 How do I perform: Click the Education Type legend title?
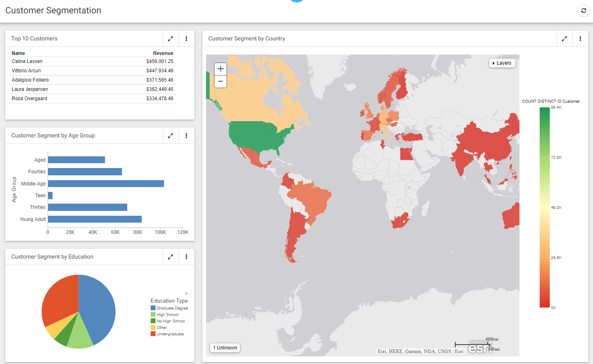coord(169,301)
